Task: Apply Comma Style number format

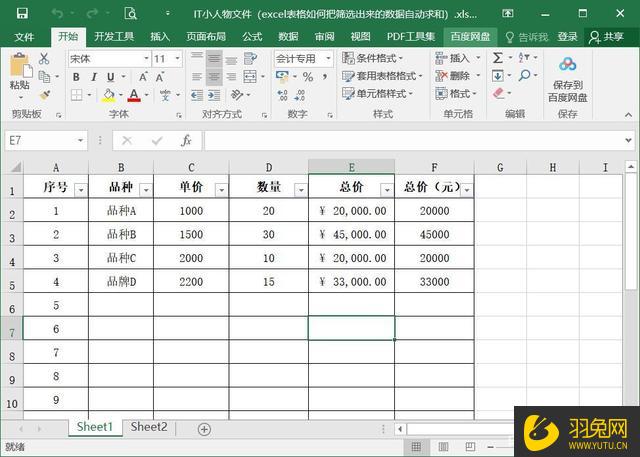Action: pos(325,77)
